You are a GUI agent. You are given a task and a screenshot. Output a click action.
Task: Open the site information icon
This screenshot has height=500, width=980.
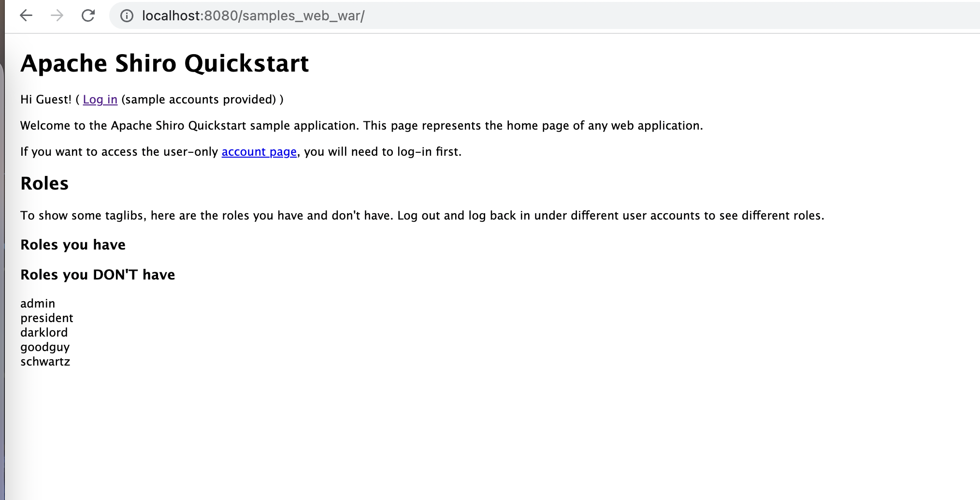click(127, 16)
